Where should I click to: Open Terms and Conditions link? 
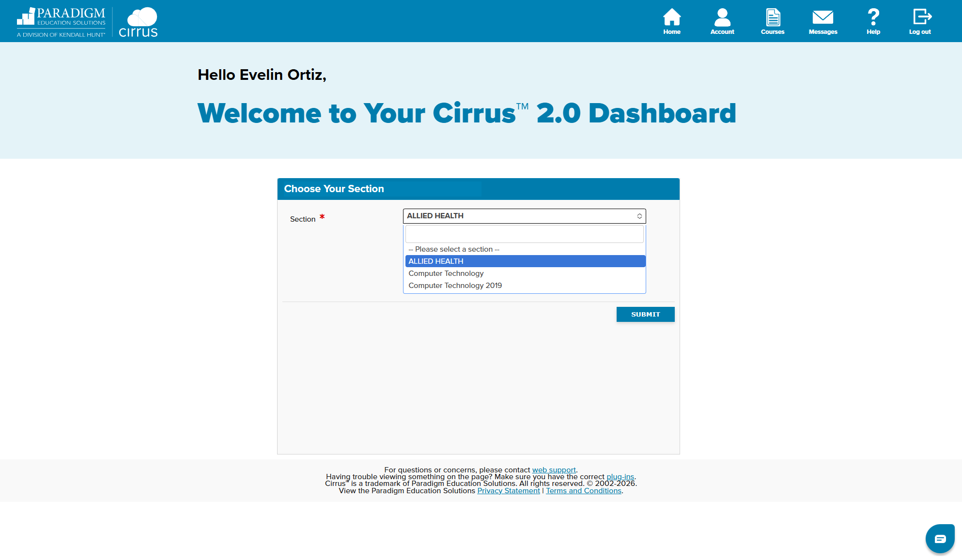[584, 491]
